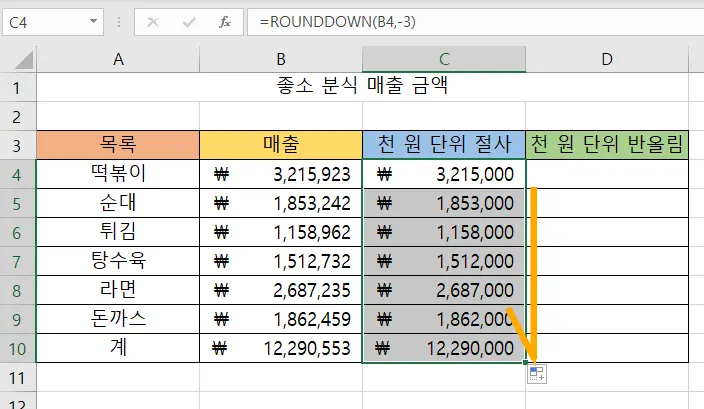704x409 pixels.
Task: Click the 매출 header cell
Action: [281, 145]
